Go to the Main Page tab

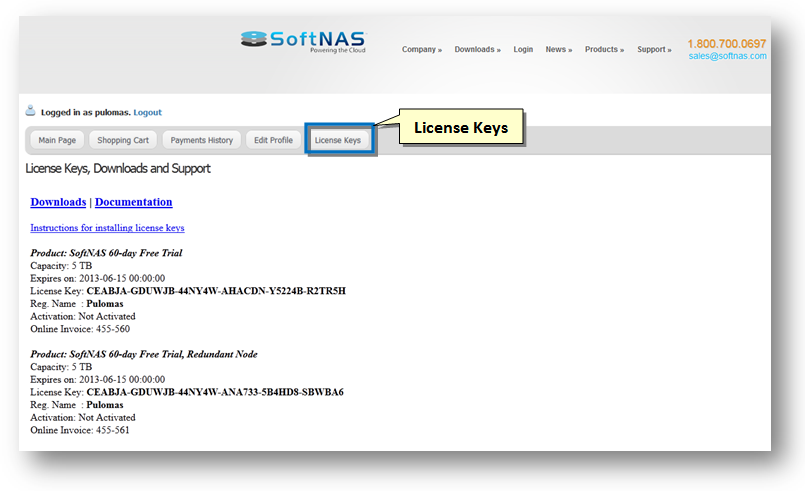[x=57, y=140]
